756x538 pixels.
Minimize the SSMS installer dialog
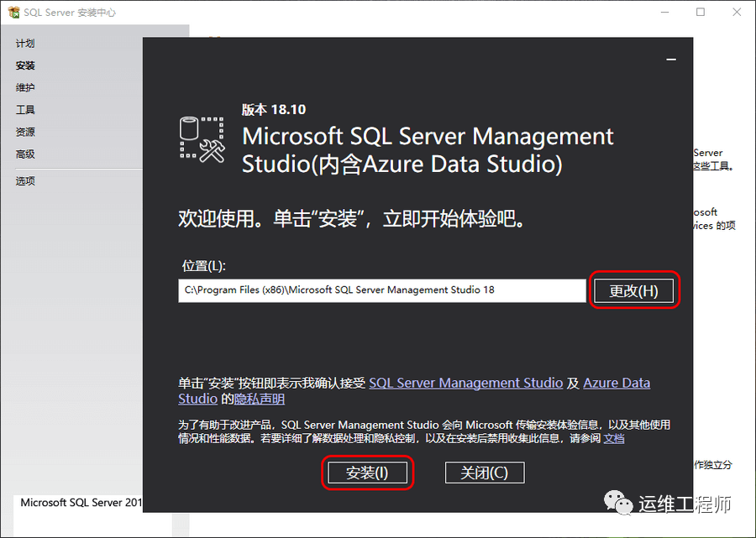(x=671, y=60)
